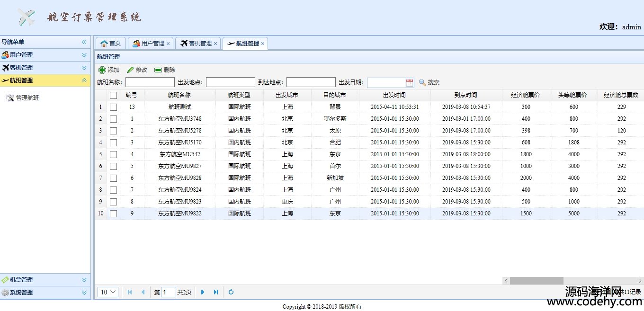The height and width of the screenshot is (311, 644).
Task: Focus the 出发地点 search field
Action: point(231,82)
